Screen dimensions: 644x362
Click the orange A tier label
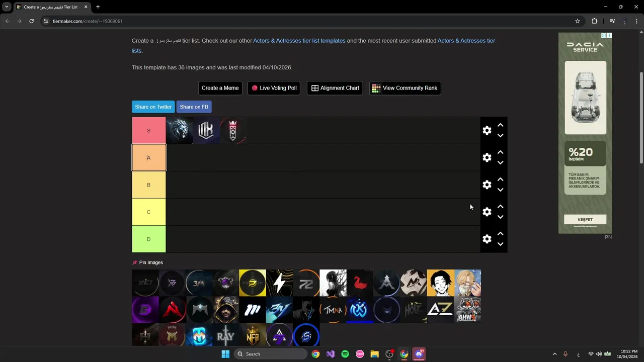click(148, 158)
